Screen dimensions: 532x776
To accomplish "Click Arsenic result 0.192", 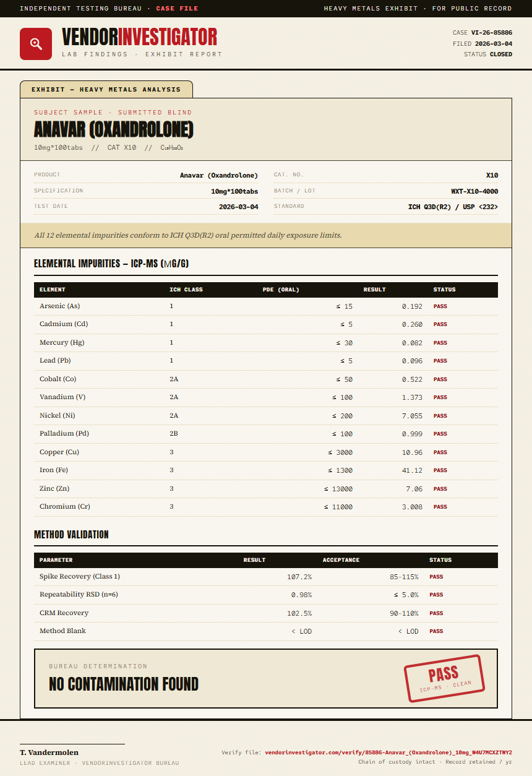I will pyautogui.click(x=413, y=306).
